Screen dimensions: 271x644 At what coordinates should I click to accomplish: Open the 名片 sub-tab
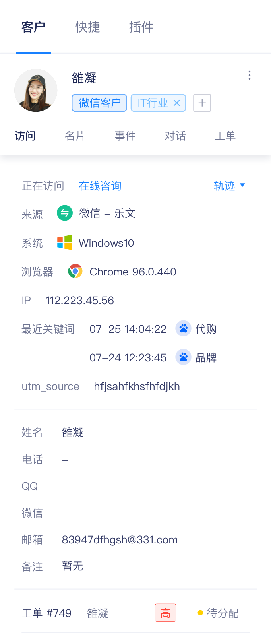(x=75, y=136)
